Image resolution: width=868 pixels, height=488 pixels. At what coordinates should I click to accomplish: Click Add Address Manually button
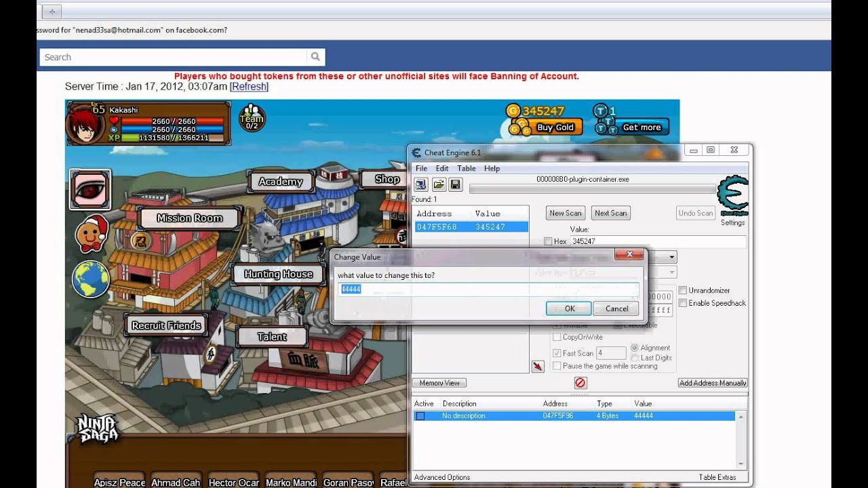(x=713, y=383)
